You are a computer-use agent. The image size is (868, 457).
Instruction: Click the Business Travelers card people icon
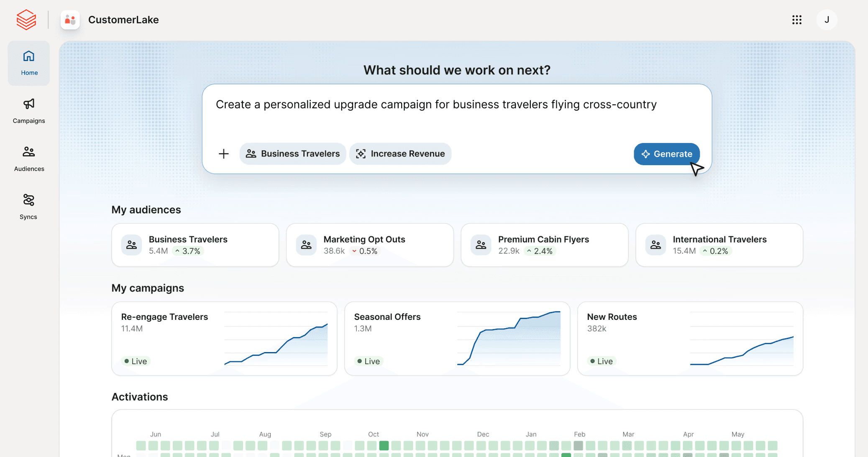tap(132, 245)
